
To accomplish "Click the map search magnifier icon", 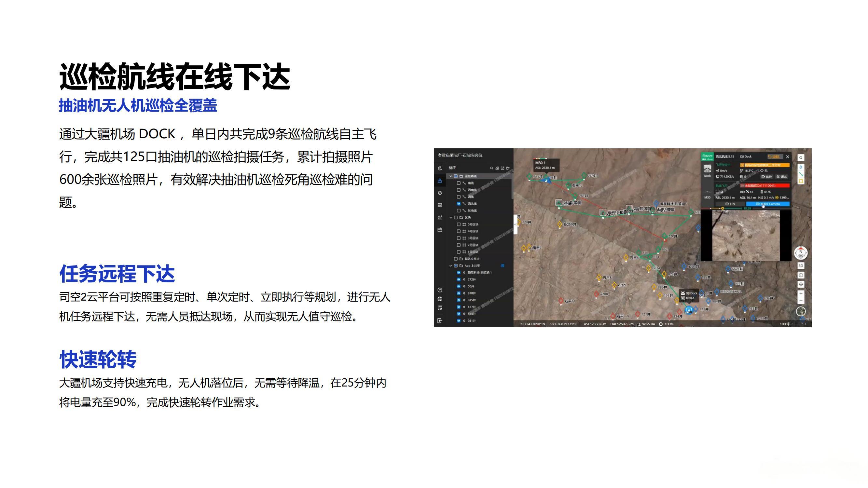I will pyautogui.click(x=801, y=157).
